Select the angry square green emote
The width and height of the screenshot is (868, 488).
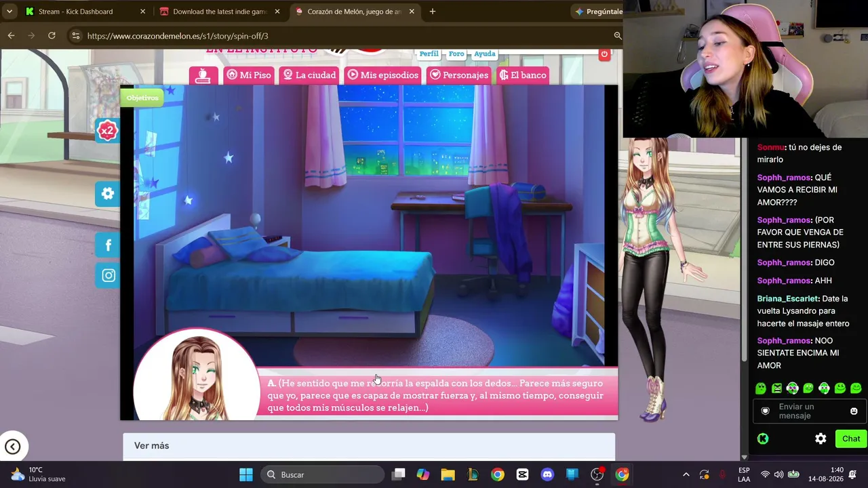[x=776, y=388]
